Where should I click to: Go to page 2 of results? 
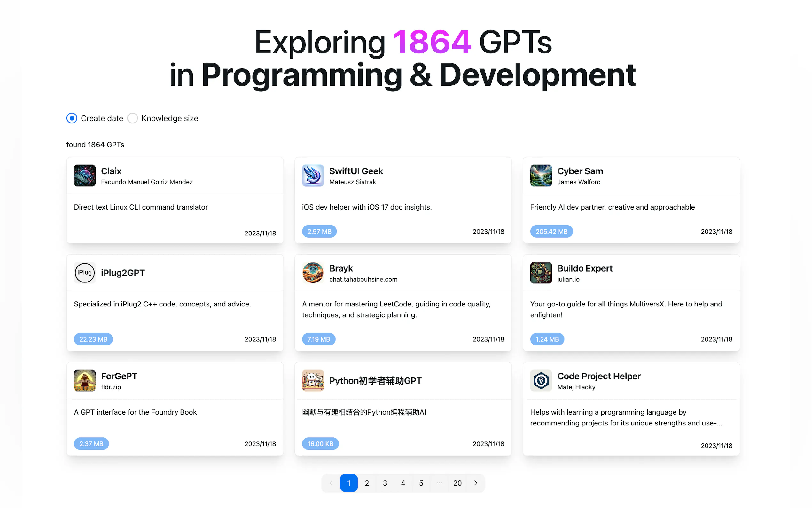(367, 483)
